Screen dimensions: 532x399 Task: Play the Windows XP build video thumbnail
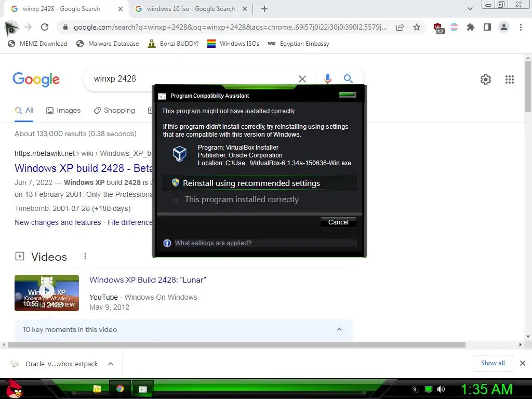(47, 293)
